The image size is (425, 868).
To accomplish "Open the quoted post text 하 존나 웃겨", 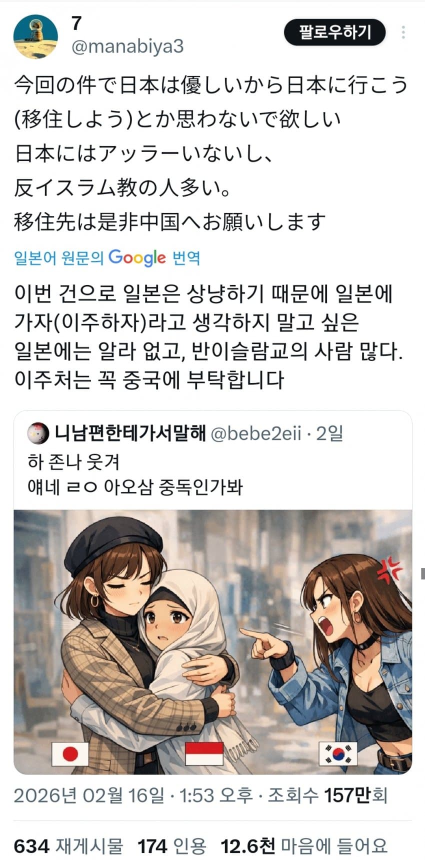I will (x=73, y=462).
